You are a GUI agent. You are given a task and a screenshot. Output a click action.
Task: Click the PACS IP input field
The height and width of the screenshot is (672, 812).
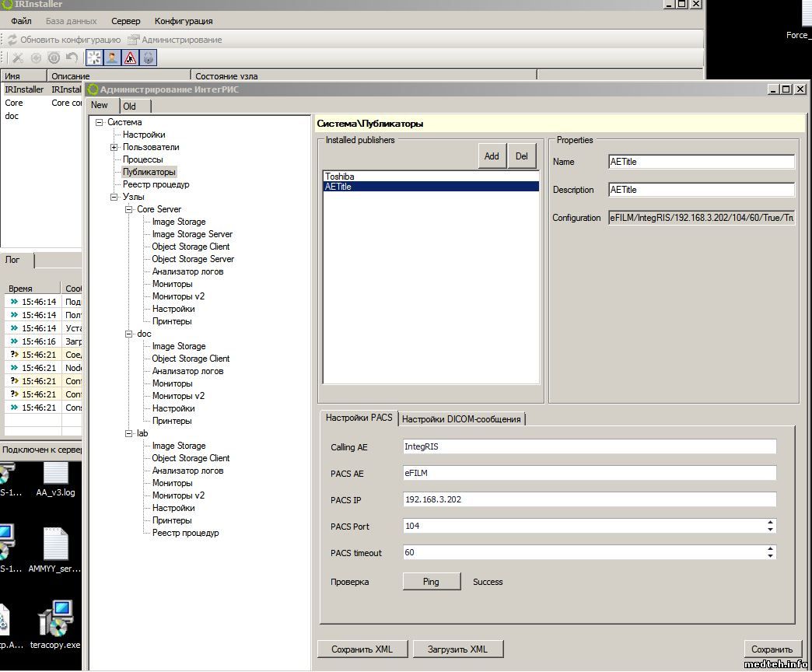tap(589, 499)
